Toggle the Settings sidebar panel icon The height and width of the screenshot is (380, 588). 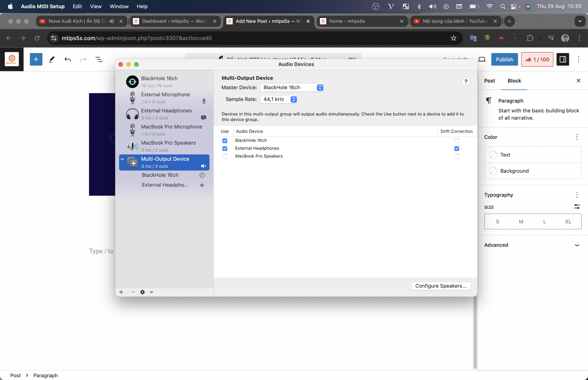[563, 59]
